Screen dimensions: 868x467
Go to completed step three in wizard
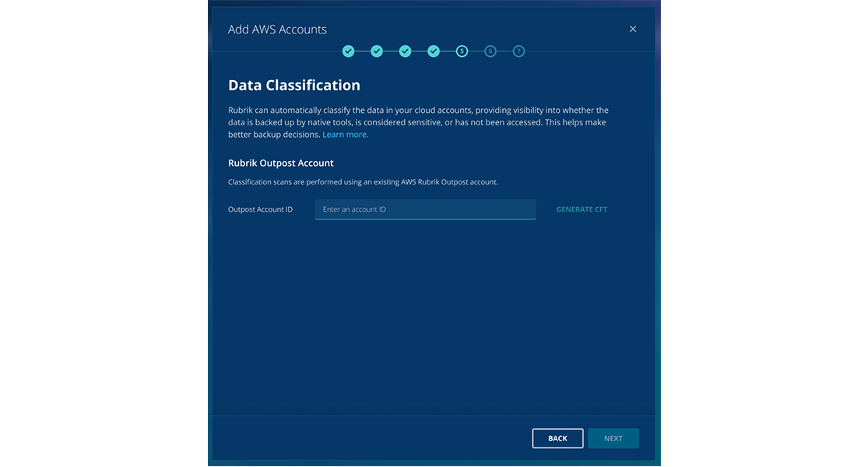point(406,51)
